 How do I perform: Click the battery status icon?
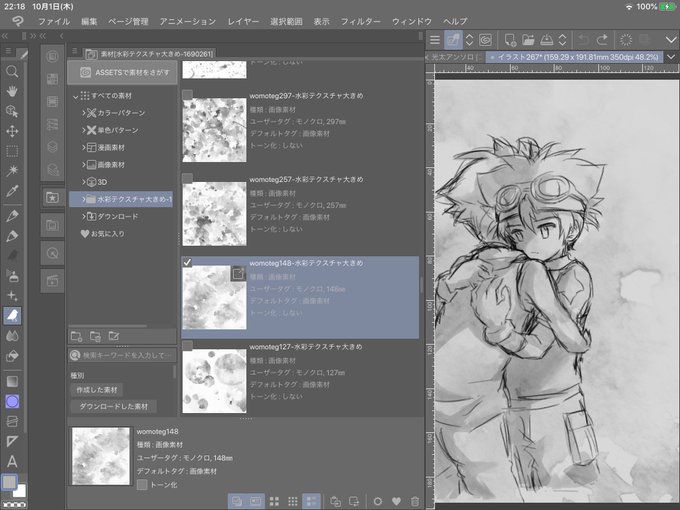667,7
